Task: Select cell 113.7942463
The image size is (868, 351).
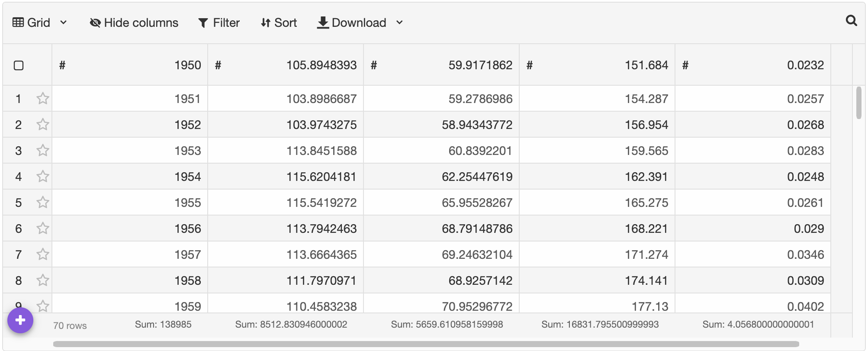Action: 286,229
